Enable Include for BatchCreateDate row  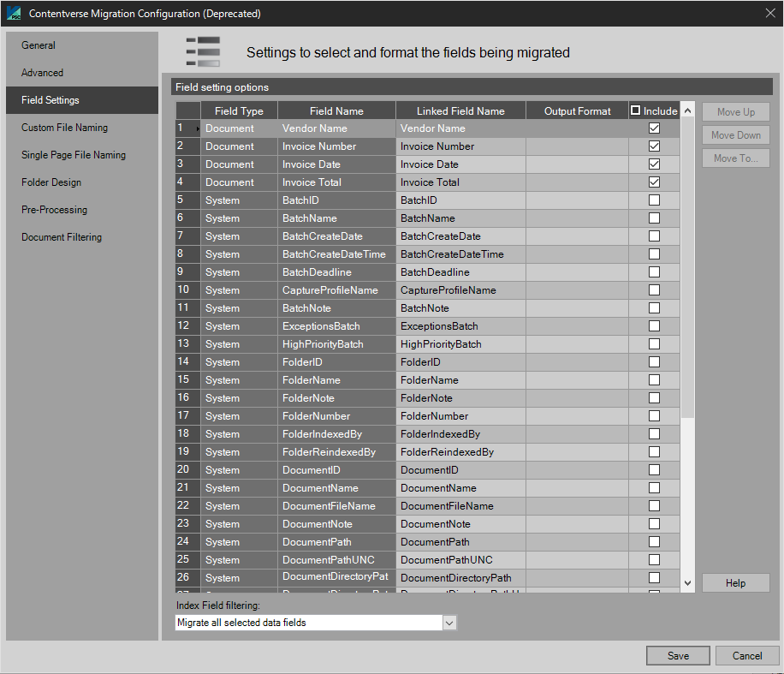point(654,236)
